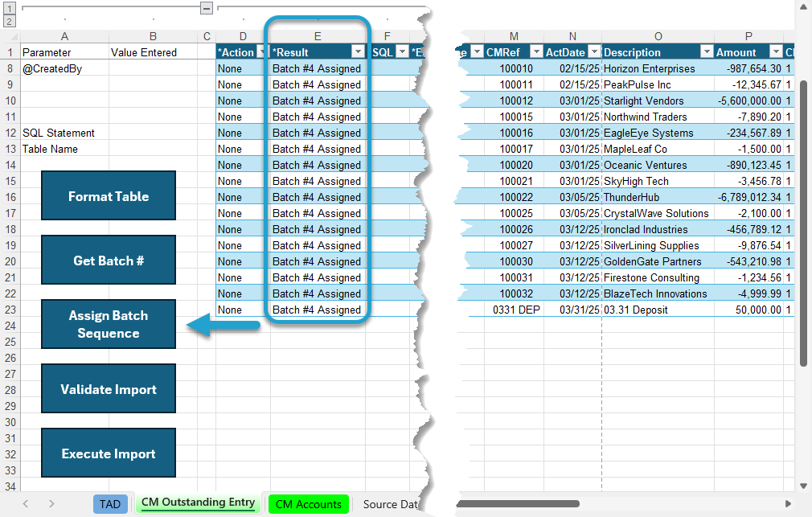
Task: Open the SQL column filter dropdown
Action: pos(402,51)
